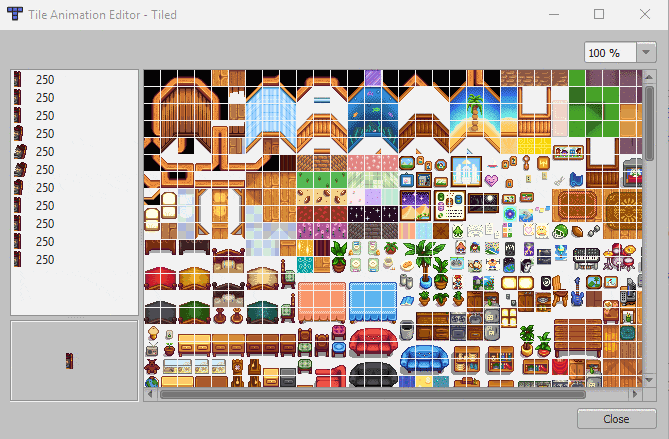Pick the table lamp tile

(153, 333)
